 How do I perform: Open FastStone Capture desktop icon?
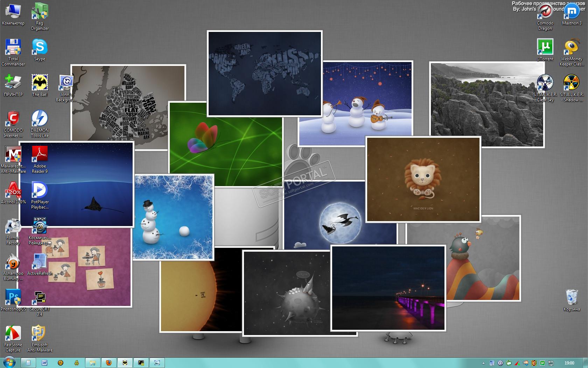pyautogui.click(x=13, y=339)
